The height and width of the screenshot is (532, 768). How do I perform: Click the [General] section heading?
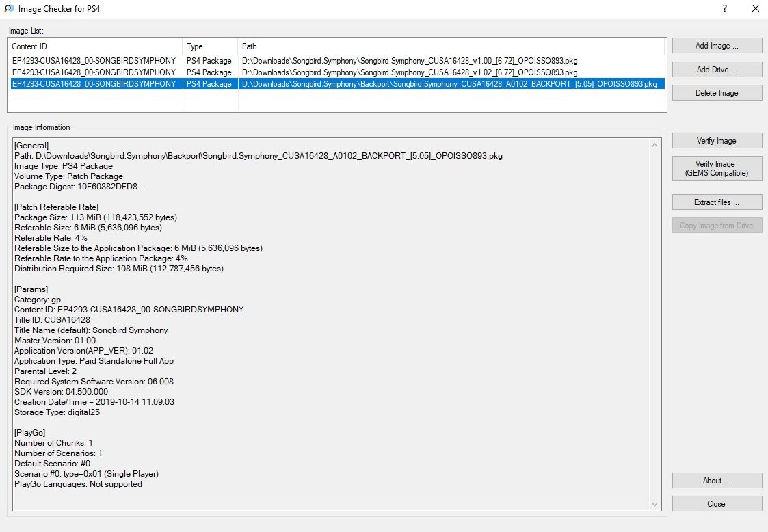31,146
